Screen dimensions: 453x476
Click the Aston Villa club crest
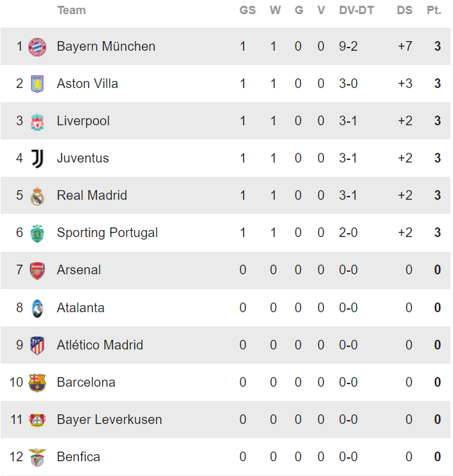point(37,84)
